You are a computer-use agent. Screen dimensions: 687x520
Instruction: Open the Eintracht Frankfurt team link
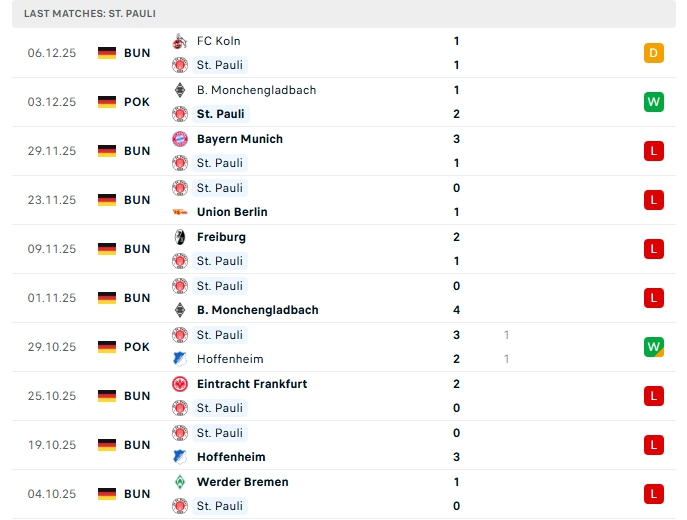(251, 384)
